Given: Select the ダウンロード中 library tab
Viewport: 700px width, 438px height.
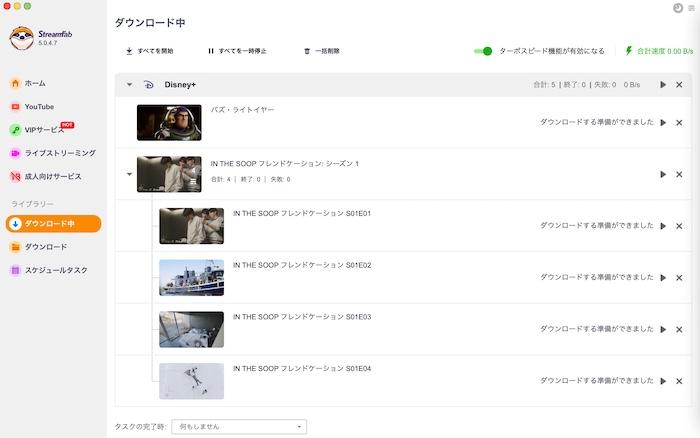Looking at the screenshot, I should pyautogui.click(x=53, y=224).
